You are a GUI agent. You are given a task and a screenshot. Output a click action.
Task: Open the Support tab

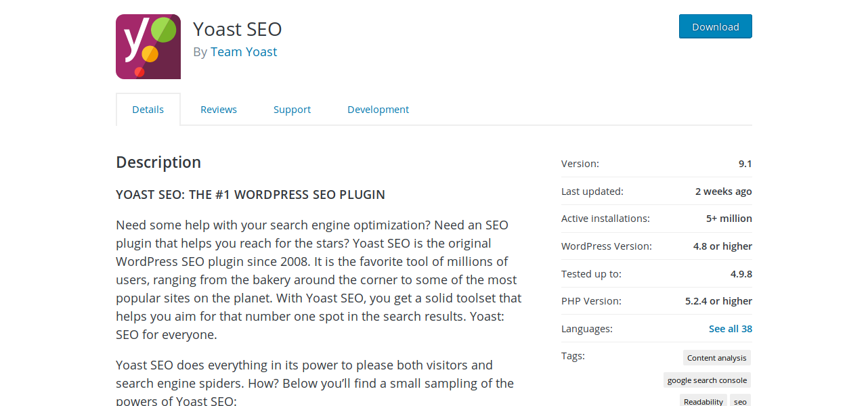point(292,110)
